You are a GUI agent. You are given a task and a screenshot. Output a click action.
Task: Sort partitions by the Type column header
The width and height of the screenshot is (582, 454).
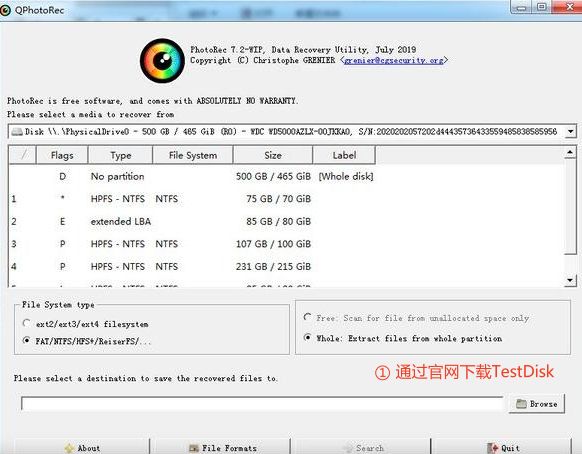click(121, 155)
